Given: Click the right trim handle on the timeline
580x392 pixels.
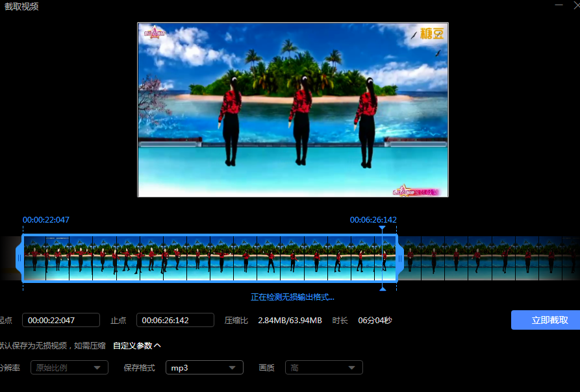Looking at the screenshot, I should [399, 258].
